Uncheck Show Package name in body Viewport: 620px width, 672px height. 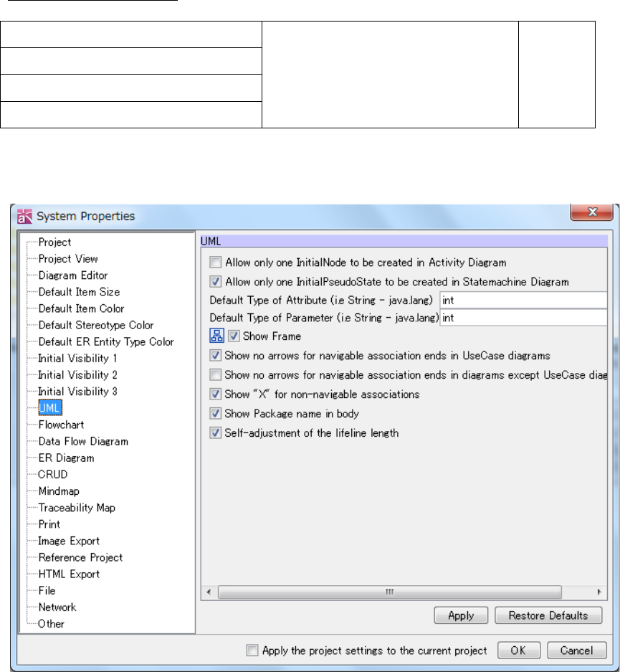[215, 414]
